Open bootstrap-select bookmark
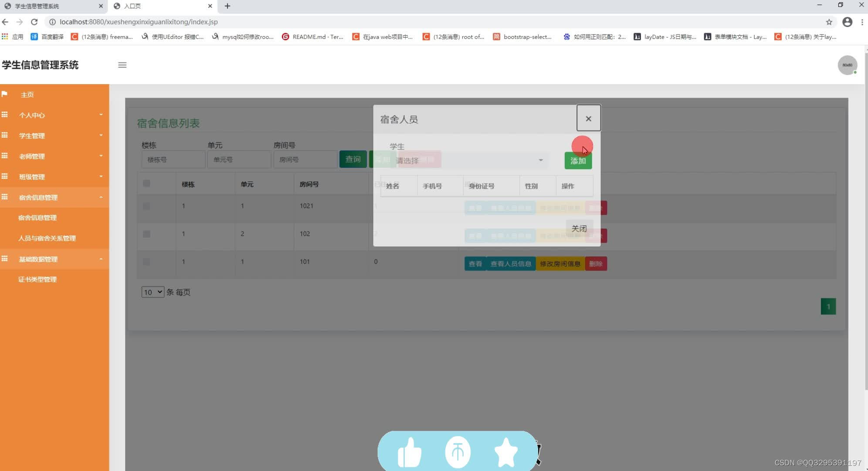The height and width of the screenshot is (471, 868). (522, 37)
